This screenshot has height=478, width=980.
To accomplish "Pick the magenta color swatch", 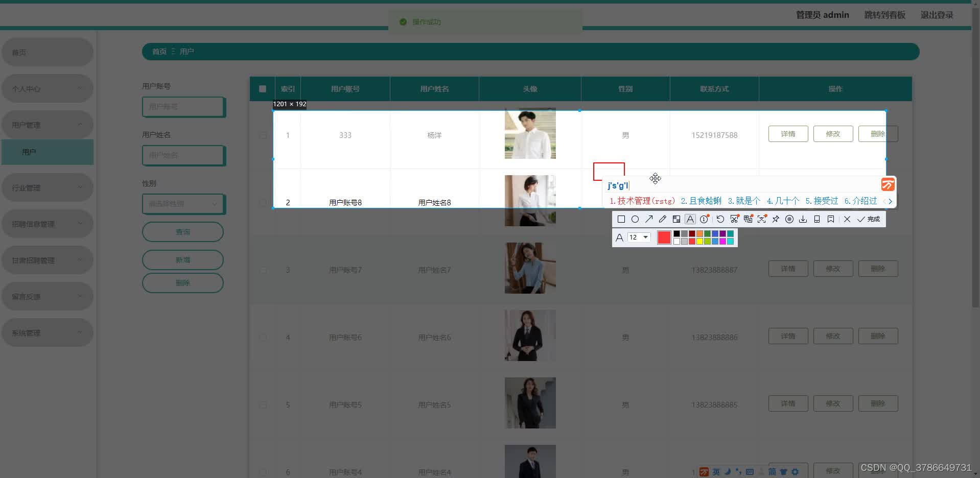I will tap(722, 241).
